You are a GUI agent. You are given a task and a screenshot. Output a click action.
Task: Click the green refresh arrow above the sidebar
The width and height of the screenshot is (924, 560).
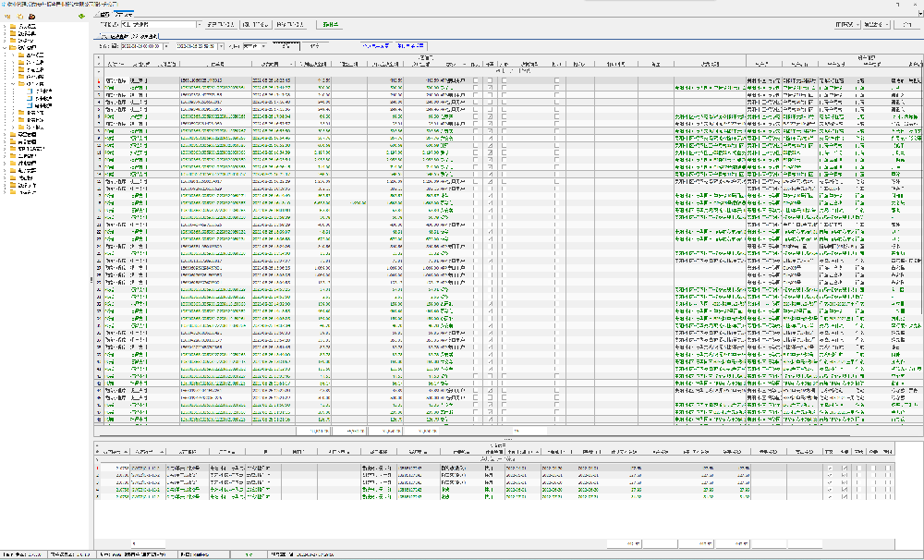point(82,17)
